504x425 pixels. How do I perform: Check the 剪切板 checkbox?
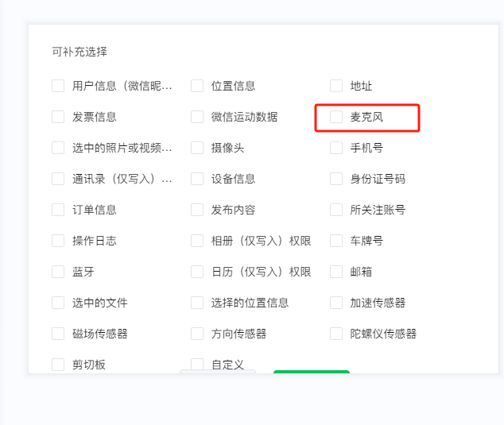click(x=58, y=365)
